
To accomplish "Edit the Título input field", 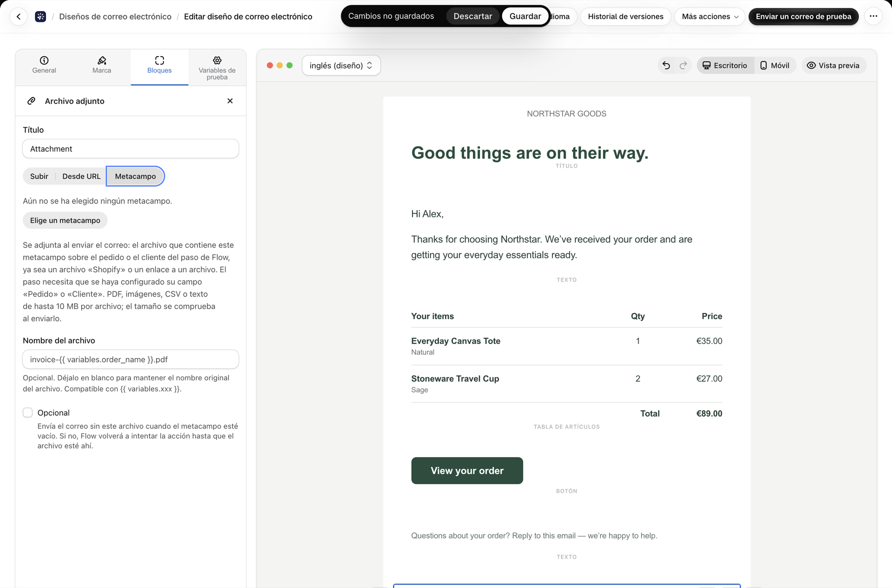I will click(131, 149).
